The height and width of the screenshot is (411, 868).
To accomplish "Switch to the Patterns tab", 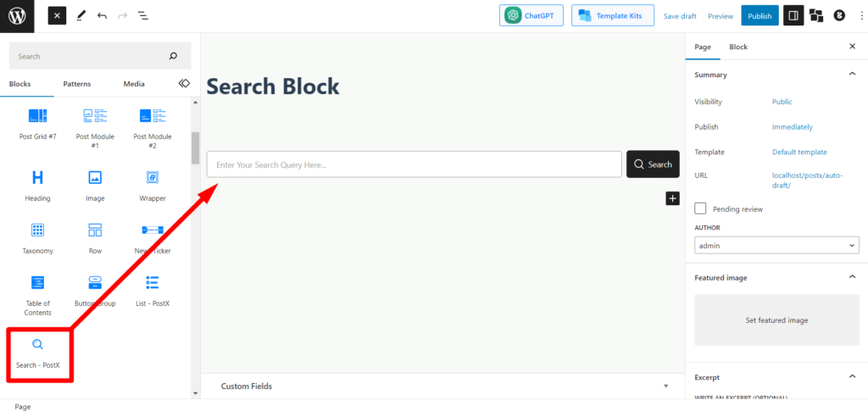I will (77, 84).
